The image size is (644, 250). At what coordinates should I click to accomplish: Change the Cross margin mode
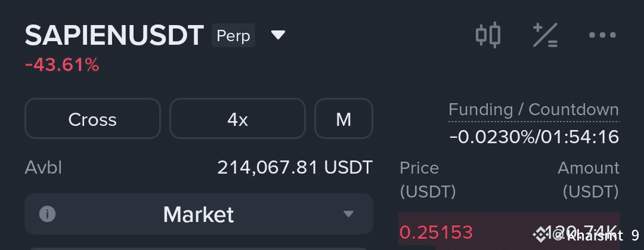click(92, 119)
